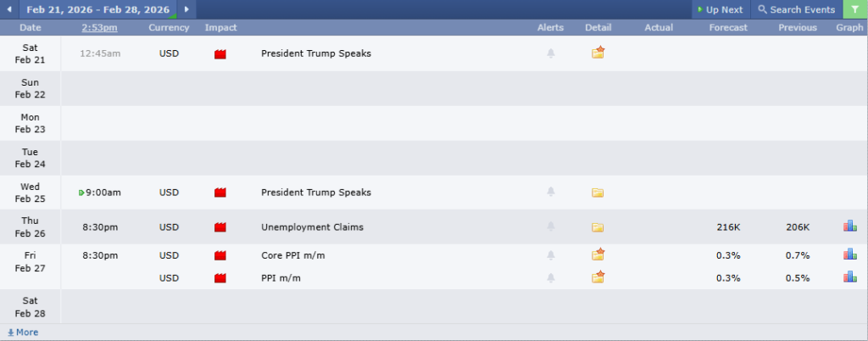Screen dimensions: 868x341
Task: Click the 2:53pm time link
Action: pos(99,28)
